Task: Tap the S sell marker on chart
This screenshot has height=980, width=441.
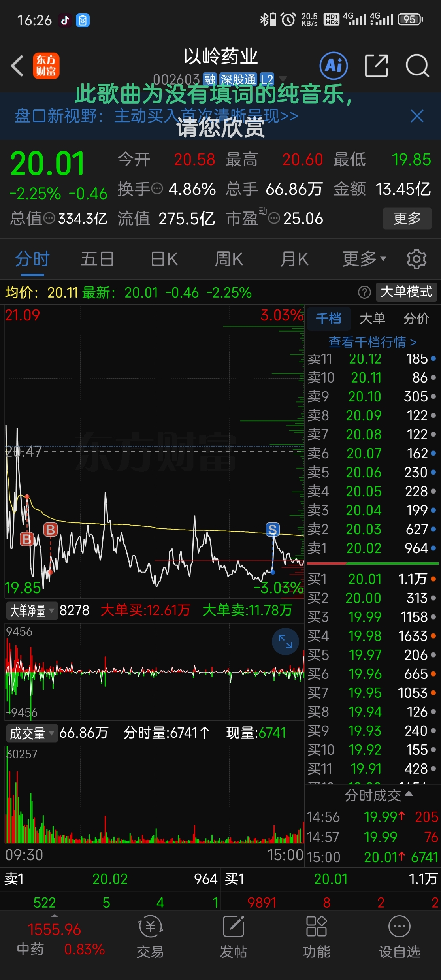Action: [x=272, y=530]
